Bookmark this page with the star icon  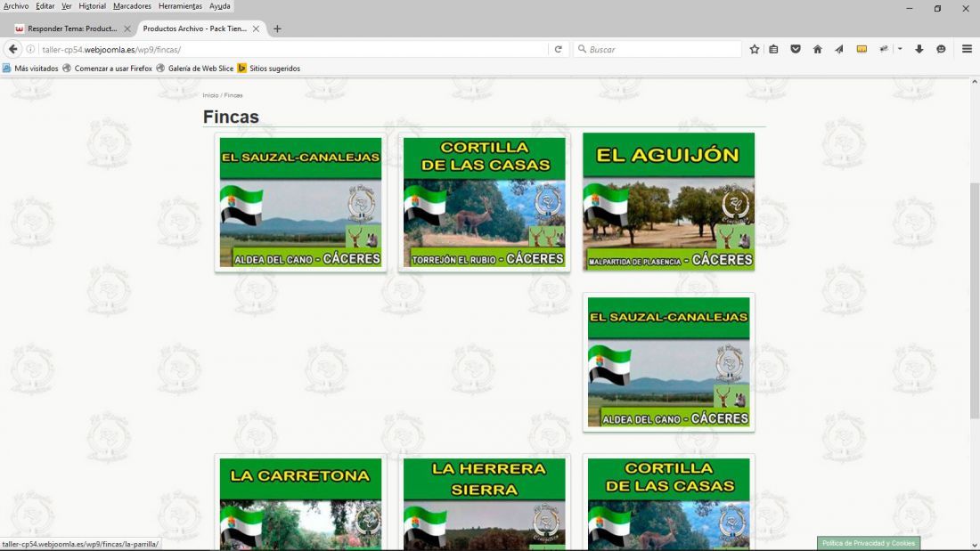tap(755, 49)
